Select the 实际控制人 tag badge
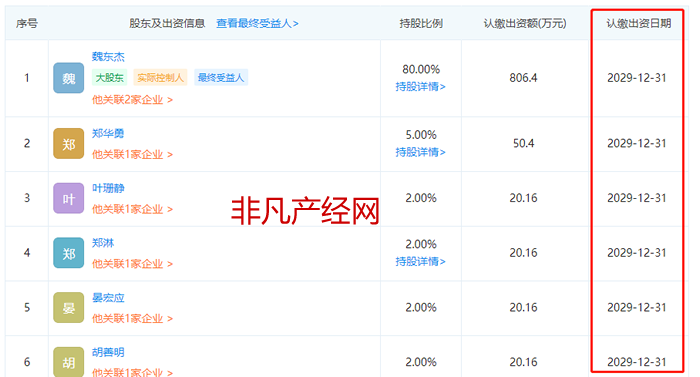This screenshot has width=700, height=377. point(160,78)
